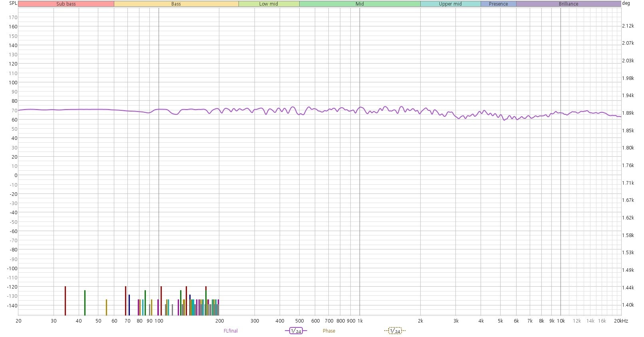
Task: Choose the Upper mid band header
Action: (450, 4)
